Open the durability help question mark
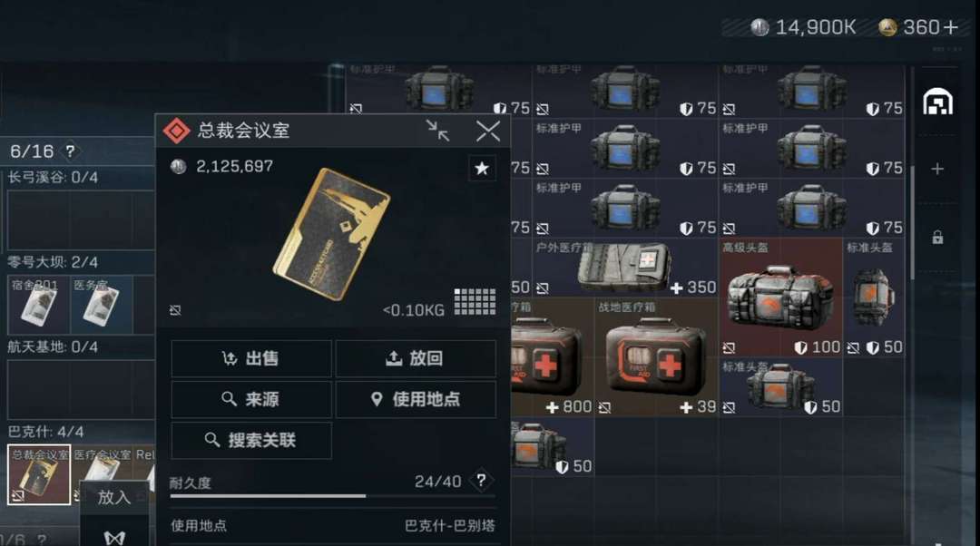Image resolution: width=980 pixels, height=546 pixels. click(x=481, y=481)
